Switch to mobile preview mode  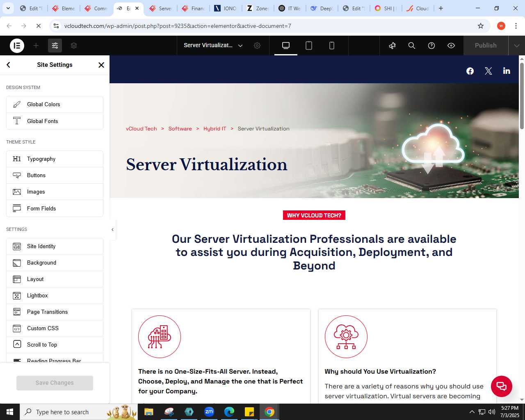click(332, 46)
